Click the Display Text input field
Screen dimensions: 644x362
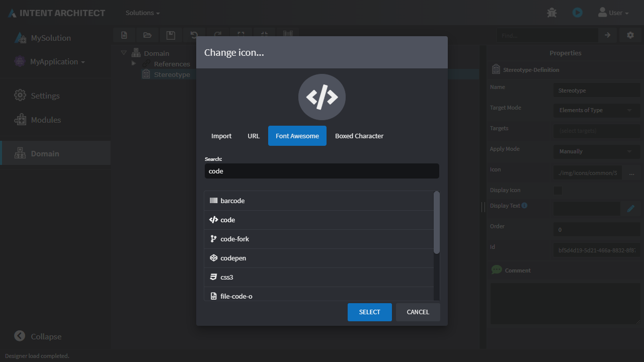[x=587, y=209]
